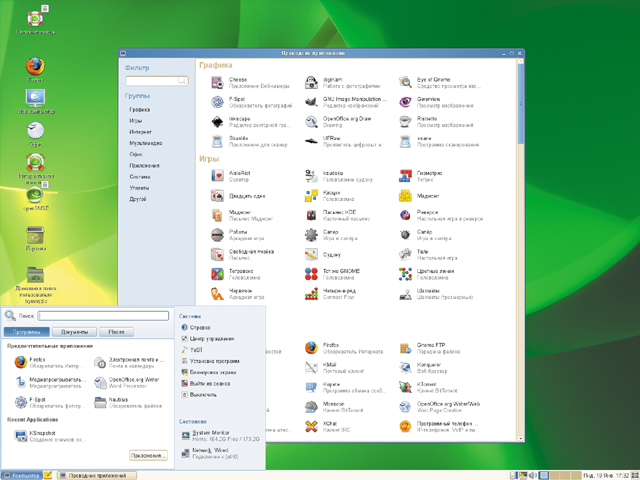Viewport: 640px width, 480px height.
Task: Open openSUSE desktop shortcut
Action: pyautogui.click(x=36, y=198)
